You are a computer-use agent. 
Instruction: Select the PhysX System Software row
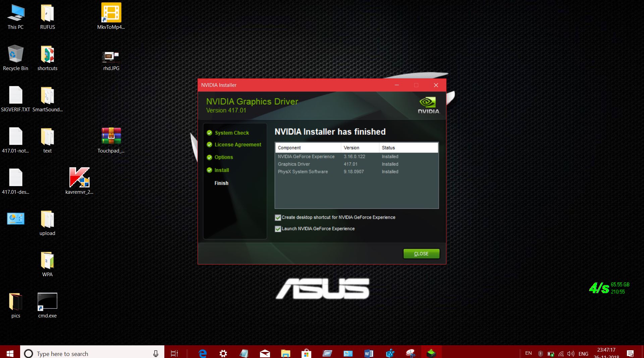pyautogui.click(x=357, y=172)
